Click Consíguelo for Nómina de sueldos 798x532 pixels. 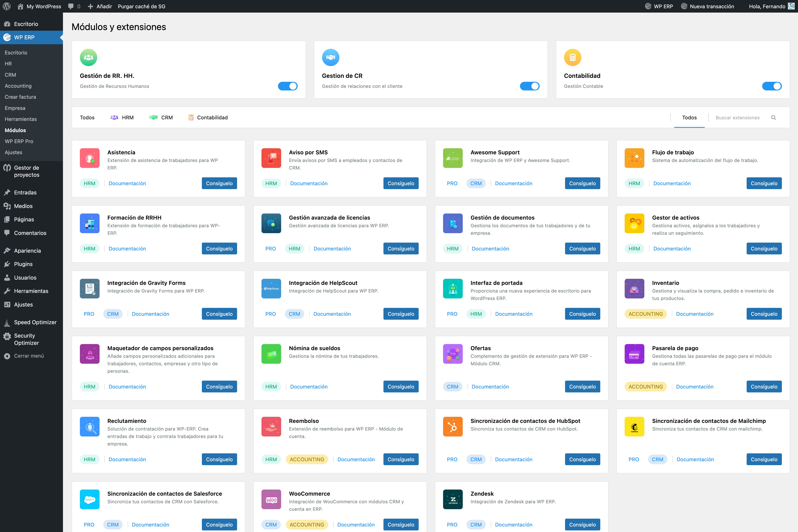[x=401, y=387]
